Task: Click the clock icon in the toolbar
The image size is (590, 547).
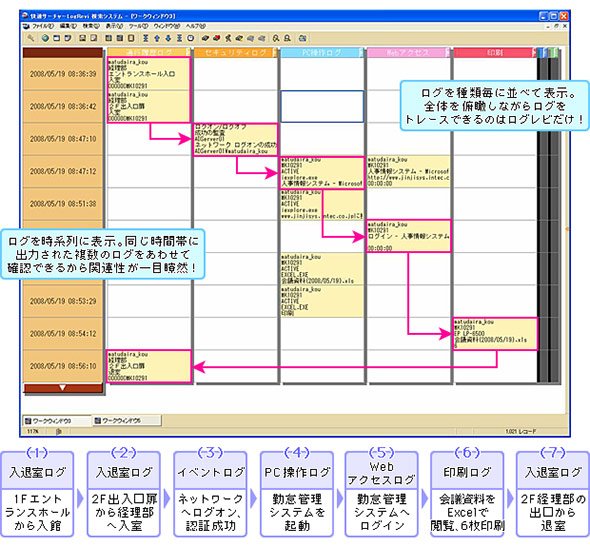Action: (190, 38)
